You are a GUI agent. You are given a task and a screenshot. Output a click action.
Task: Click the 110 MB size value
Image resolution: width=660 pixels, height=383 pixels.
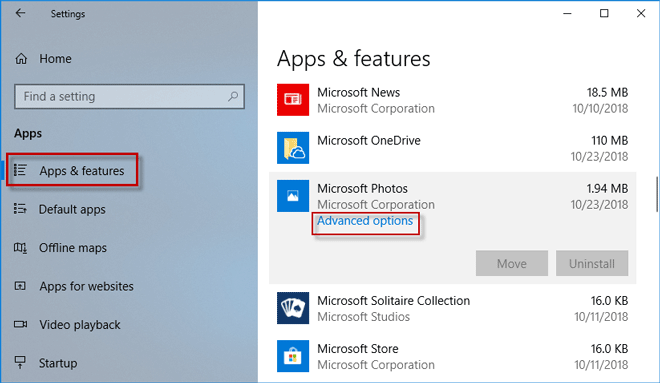coord(609,140)
